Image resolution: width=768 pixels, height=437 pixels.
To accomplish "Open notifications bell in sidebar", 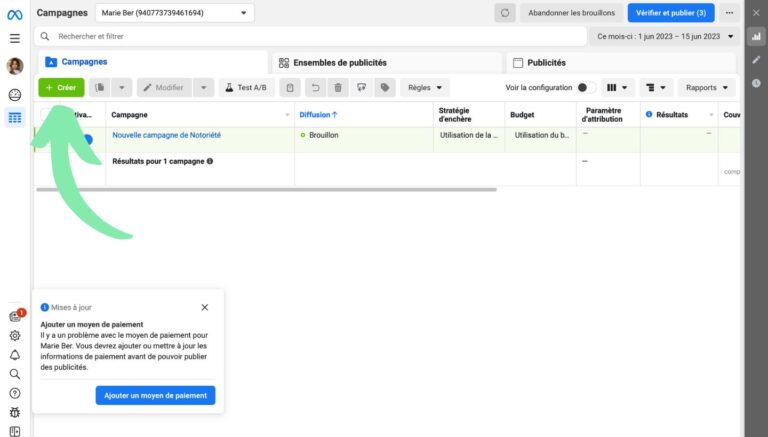I will 15,355.
